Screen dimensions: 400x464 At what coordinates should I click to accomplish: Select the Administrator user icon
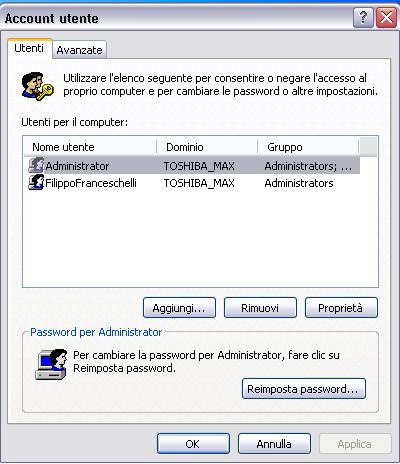coord(36,165)
